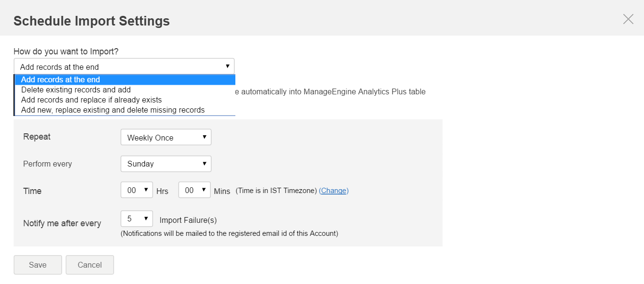This screenshot has width=644, height=284.
Task: Click the "Notify me after every" label
Action: pyautogui.click(x=62, y=223)
